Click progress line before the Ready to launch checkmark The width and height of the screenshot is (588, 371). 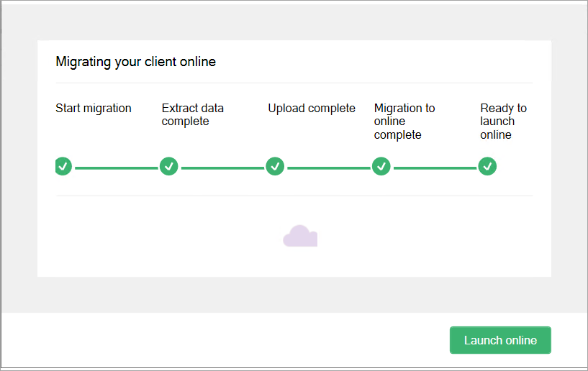[x=434, y=168]
